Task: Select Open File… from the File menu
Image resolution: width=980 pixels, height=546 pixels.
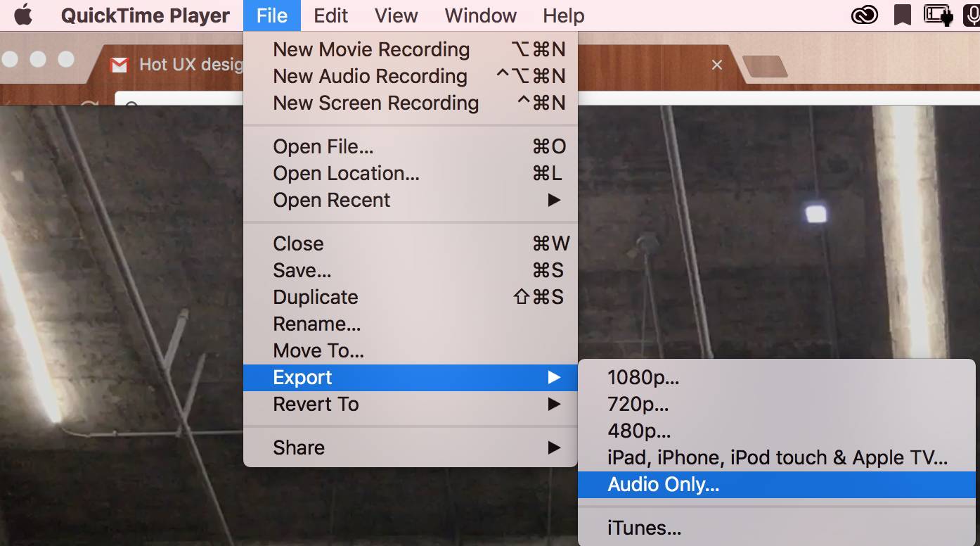Action: tap(411, 146)
